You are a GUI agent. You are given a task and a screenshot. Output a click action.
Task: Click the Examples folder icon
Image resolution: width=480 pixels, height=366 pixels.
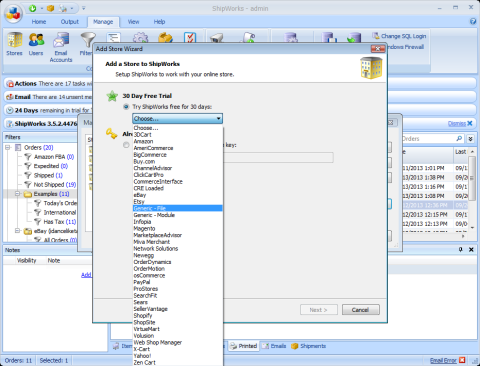tap(28, 194)
